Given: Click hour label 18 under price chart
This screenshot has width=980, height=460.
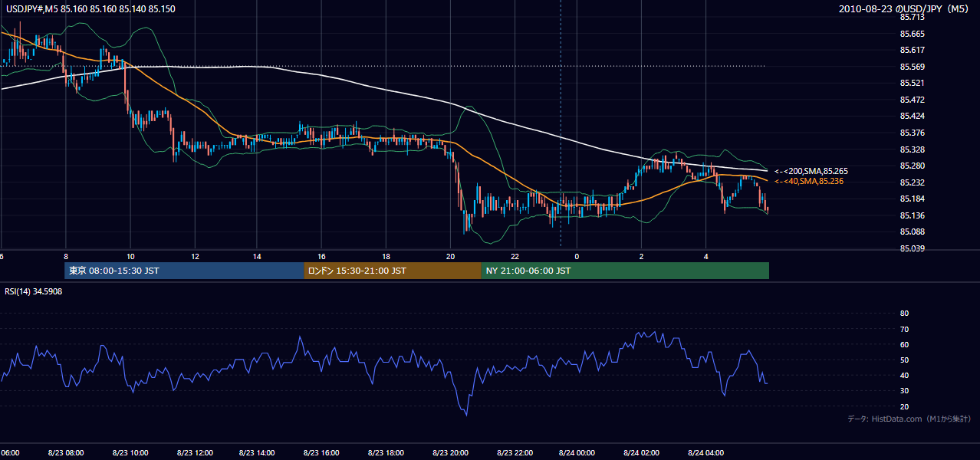Looking at the screenshot, I should [386, 257].
